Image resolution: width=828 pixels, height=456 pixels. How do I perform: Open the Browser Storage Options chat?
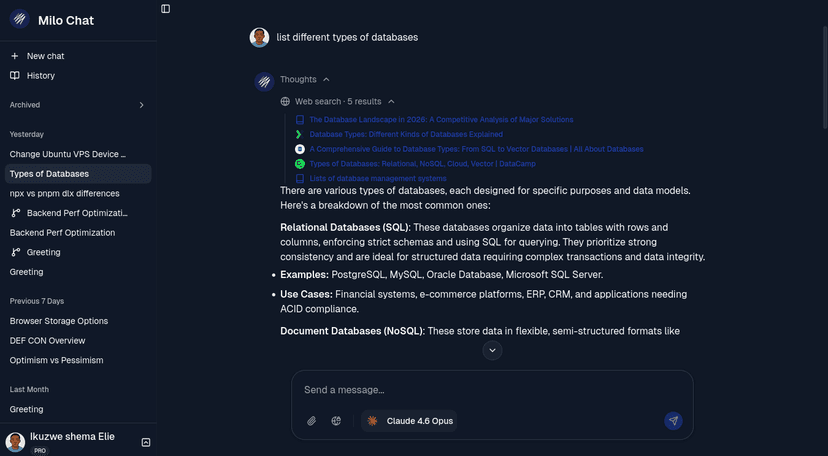[x=59, y=321]
